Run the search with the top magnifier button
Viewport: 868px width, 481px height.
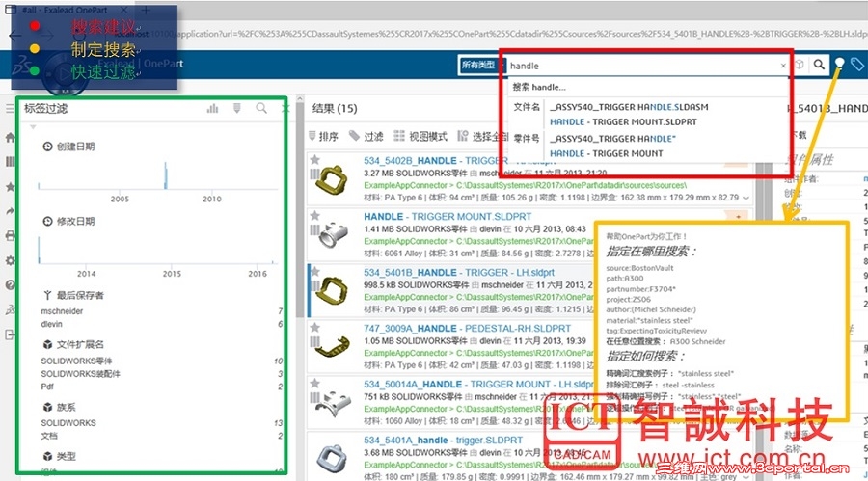(x=819, y=65)
